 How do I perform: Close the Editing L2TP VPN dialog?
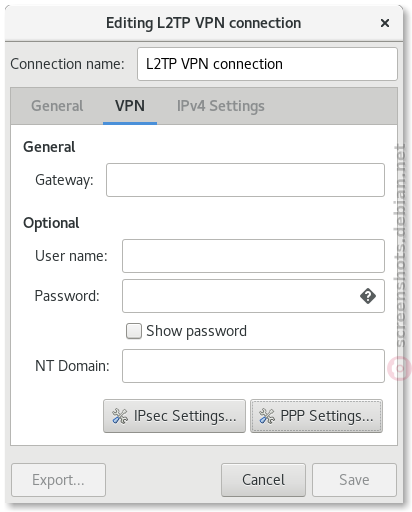click(385, 23)
